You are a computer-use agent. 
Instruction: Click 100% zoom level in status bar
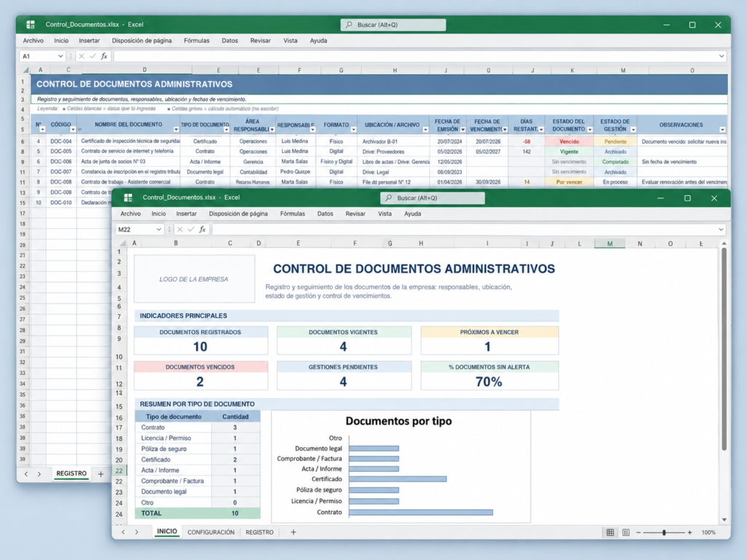[709, 532]
